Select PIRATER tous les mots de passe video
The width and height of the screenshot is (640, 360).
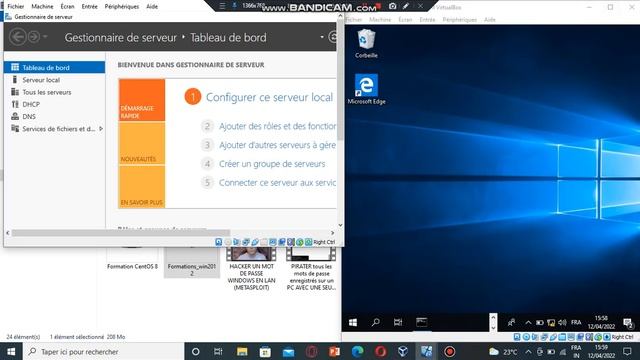click(311, 269)
